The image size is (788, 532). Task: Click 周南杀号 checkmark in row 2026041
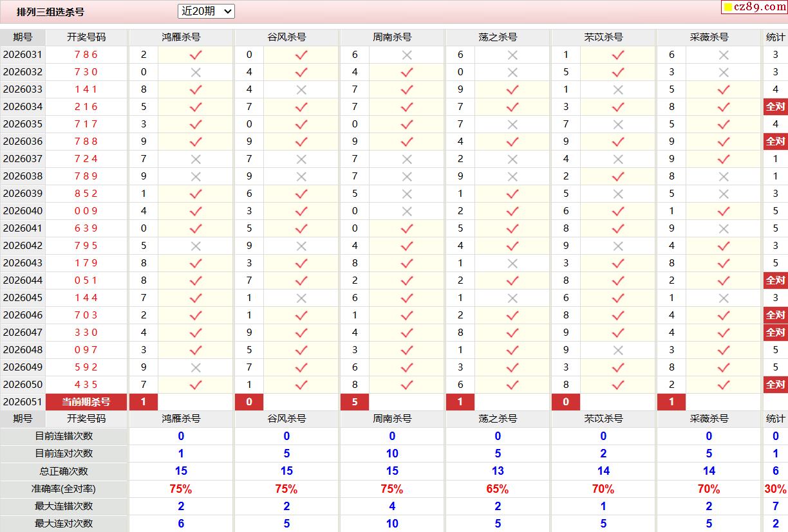(407, 228)
